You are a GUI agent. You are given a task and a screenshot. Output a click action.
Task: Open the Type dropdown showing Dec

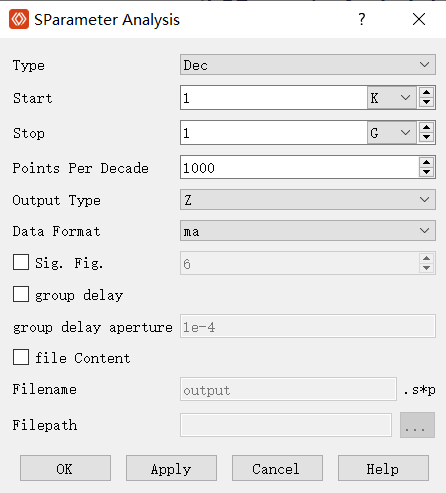(x=308, y=65)
